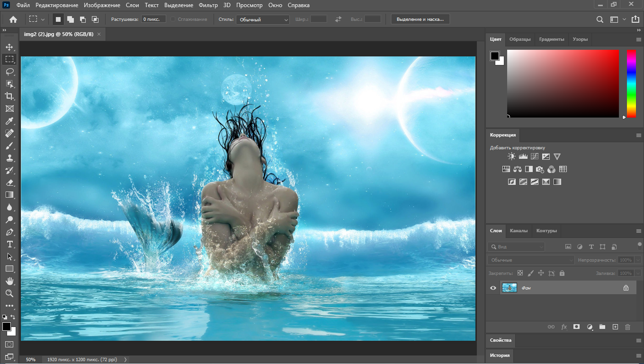Add a Brightness/Contrast adjustment
Image resolution: width=644 pixels, height=364 pixels.
[x=511, y=156]
